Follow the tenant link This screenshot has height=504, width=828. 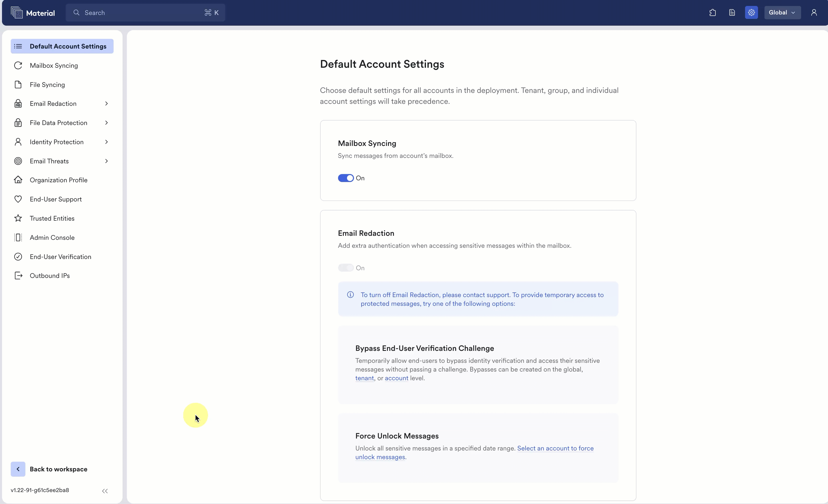click(365, 378)
